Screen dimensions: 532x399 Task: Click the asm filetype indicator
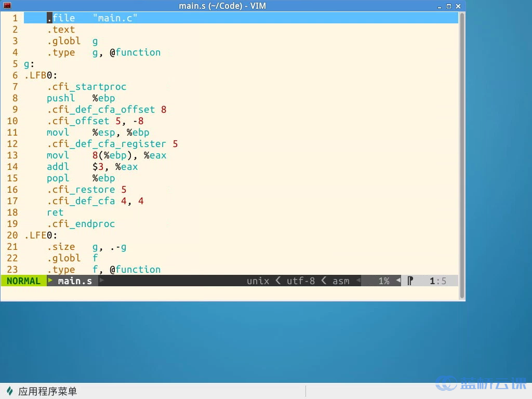[x=341, y=281]
